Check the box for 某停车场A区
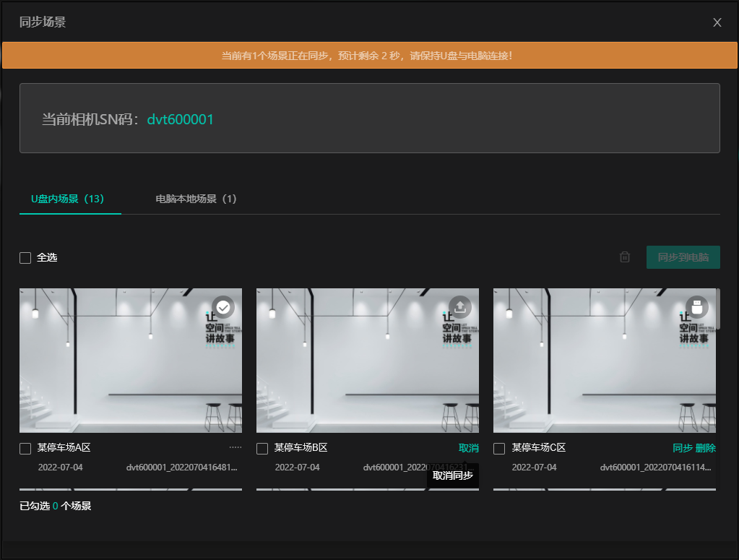This screenshot has height=560, width=739. pyautogui.click(x=25, y=449)
